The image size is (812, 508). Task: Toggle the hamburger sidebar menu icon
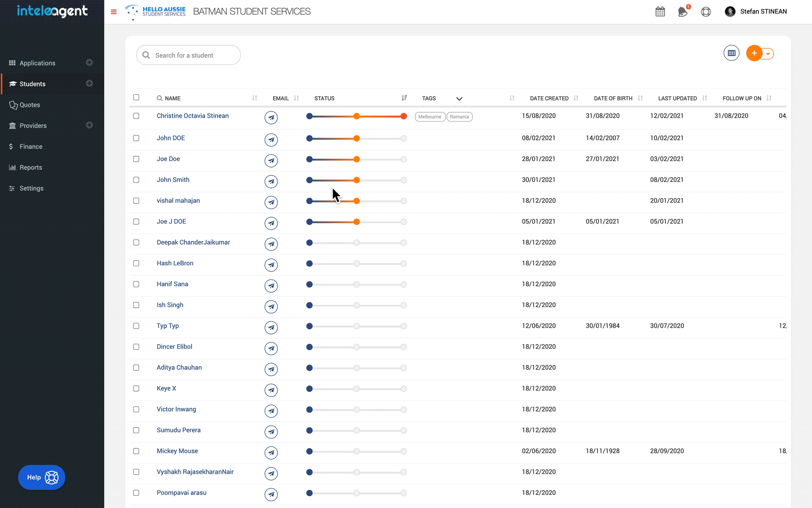tap(113, 12)
